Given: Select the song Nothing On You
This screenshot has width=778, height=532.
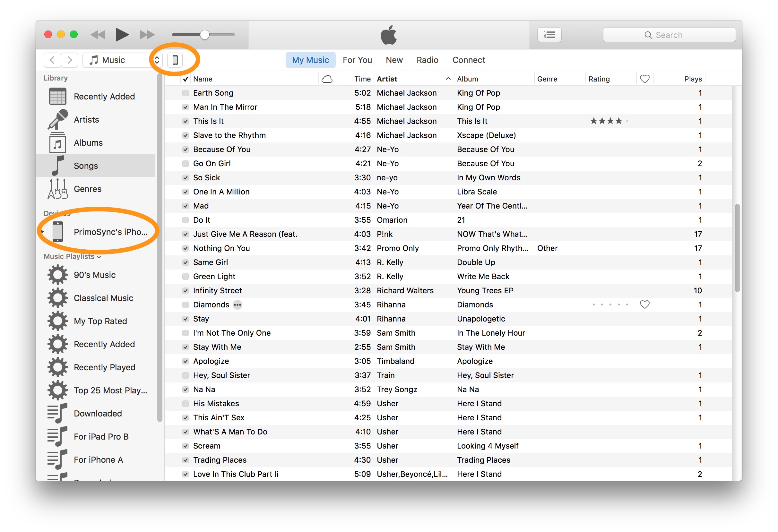Looking at the screenshot, I should pos(449,248).
